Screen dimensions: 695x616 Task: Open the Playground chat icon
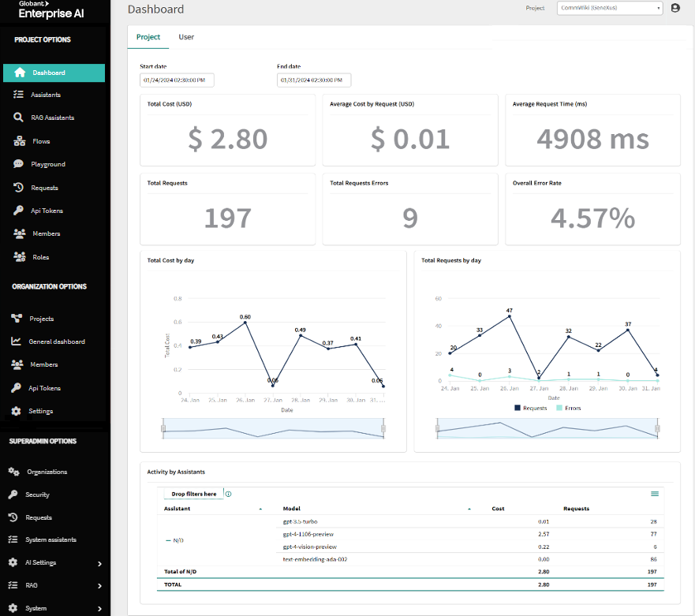point(19,164)
